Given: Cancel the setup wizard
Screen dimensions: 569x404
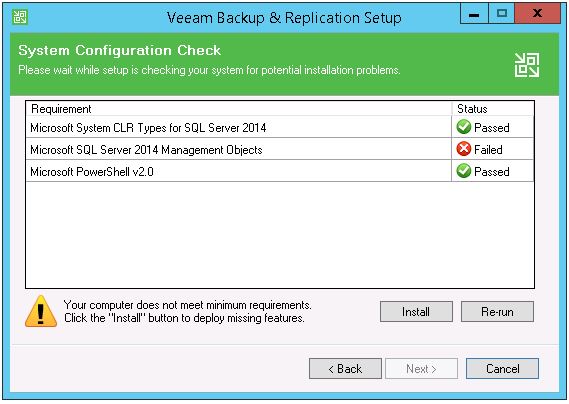Looking at the screenshot, I should click(x=502, y=368).
